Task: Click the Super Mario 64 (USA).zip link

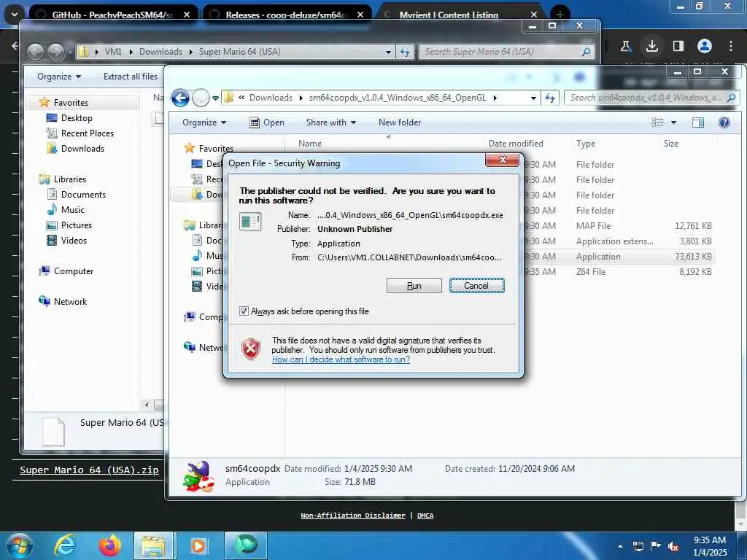Action: (89, 470)
